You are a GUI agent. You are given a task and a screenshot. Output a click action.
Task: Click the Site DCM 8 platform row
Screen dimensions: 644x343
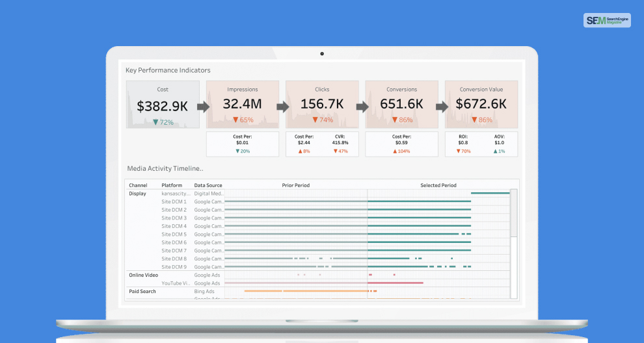click(x=174, y=259)
